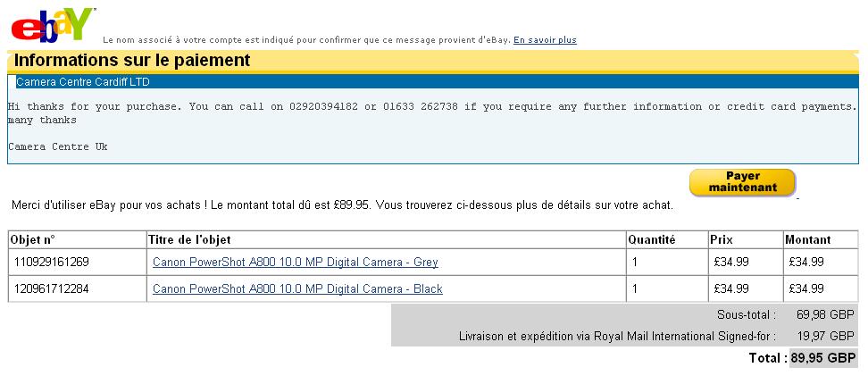The height and width of the screenshot is (384, 868).
Task: Click the eBay logo
Action: tap(53, 25)
